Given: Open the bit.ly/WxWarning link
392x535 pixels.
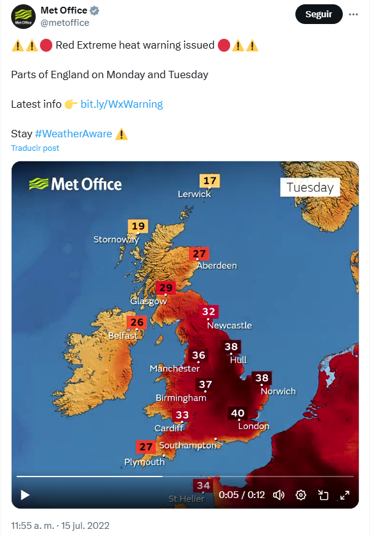Looking at the screenshot, I should pos(121,104).
